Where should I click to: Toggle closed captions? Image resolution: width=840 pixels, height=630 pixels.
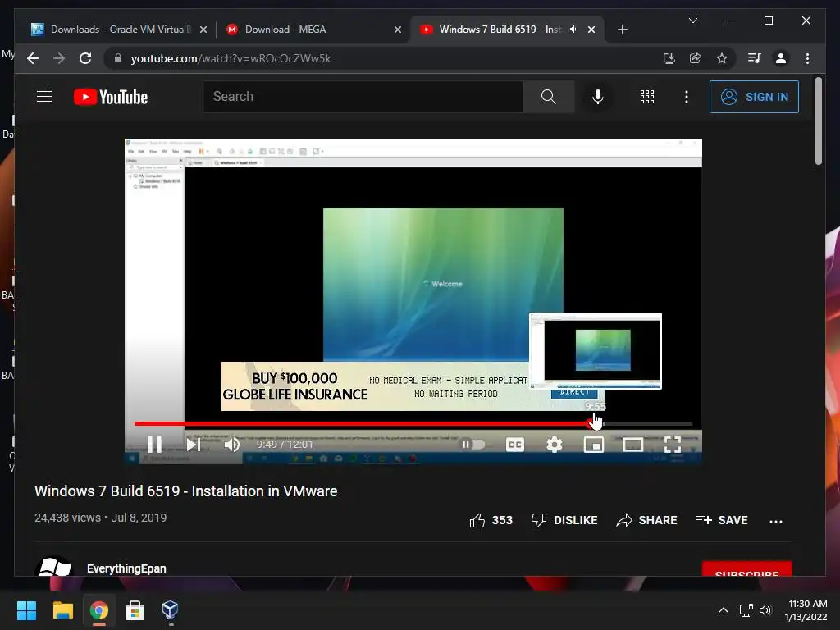(x=515, y=444)
